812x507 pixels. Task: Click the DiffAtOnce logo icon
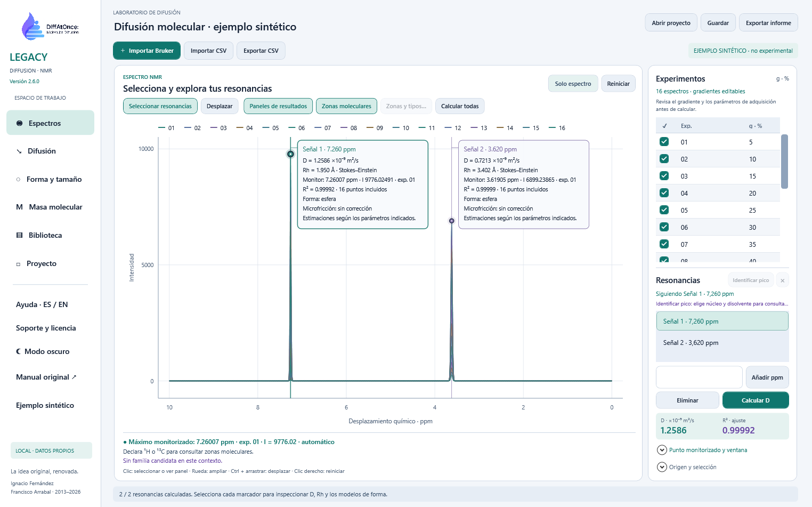33,27
